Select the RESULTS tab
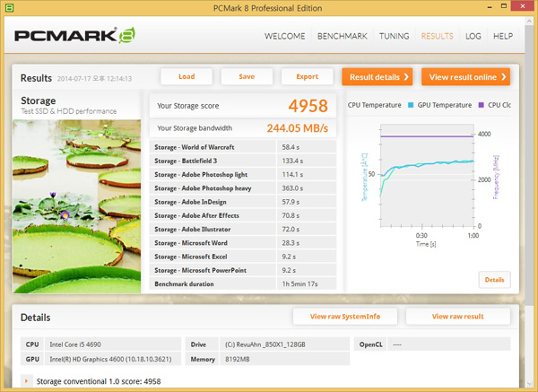The height and width of the screenshot is (392, 538). (x=438, y=36)
